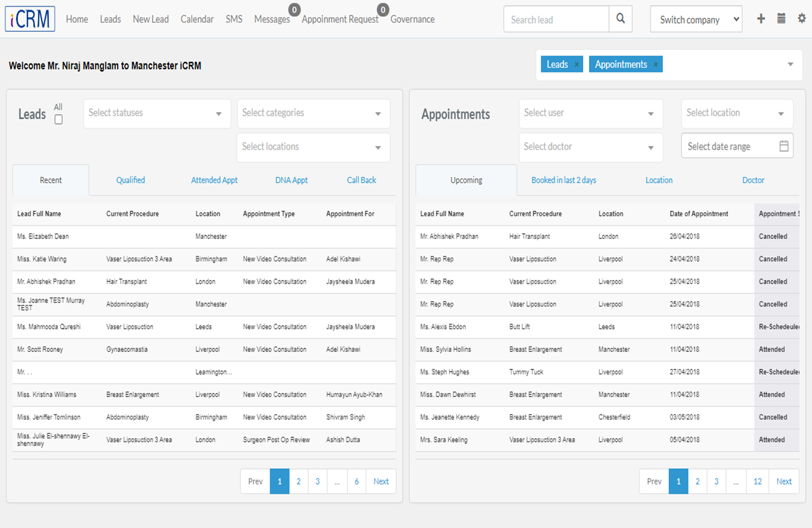This screenshot has height=528, width=812.
Task: Switch to the Qualified leads tab
Action: click(130, 180)
